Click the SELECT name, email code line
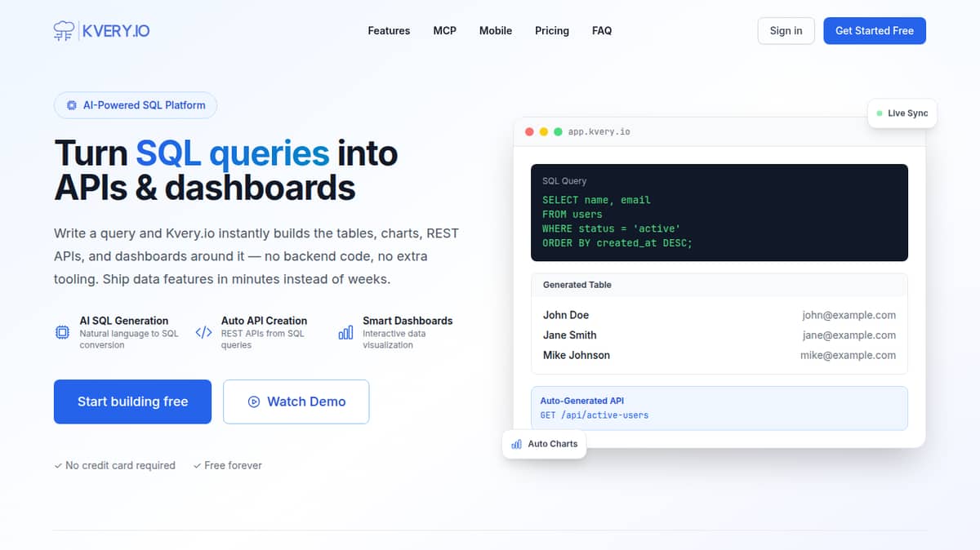This screenshot has height=550, width=980. (596, 200)
